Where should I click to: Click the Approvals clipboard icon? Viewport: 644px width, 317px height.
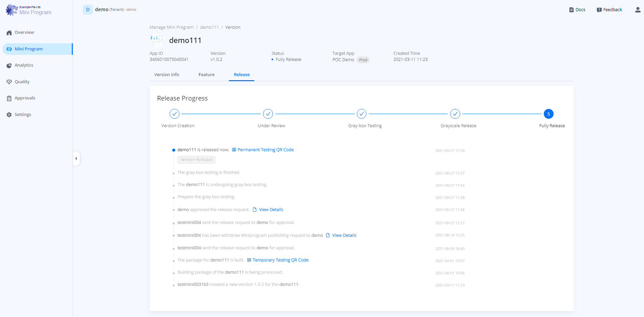[9, 98]
